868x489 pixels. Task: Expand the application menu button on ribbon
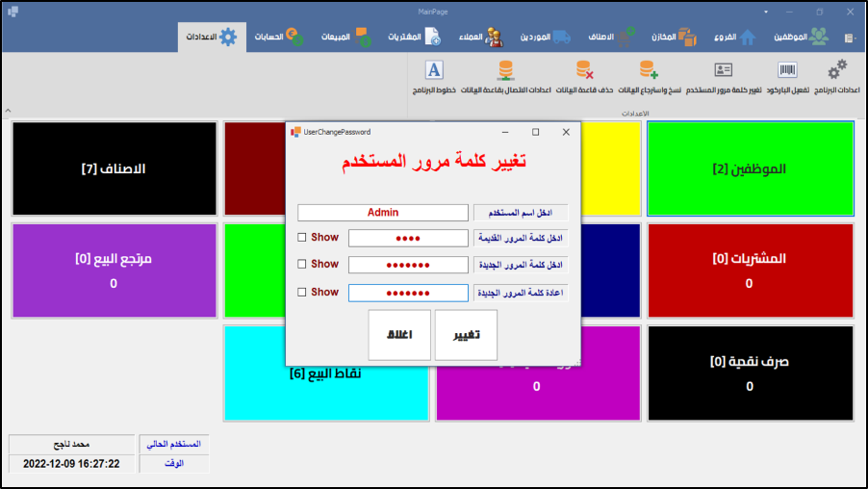850,38
